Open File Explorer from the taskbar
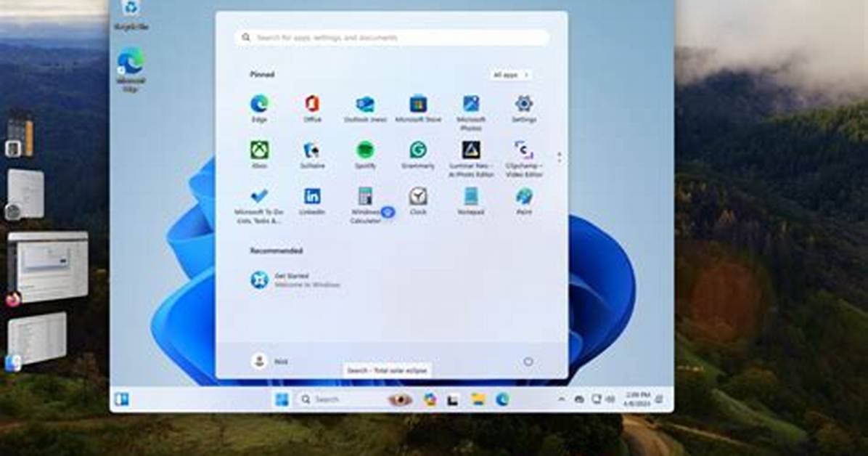The height and width of the screenshot is (456, 868). click(478, 399)
